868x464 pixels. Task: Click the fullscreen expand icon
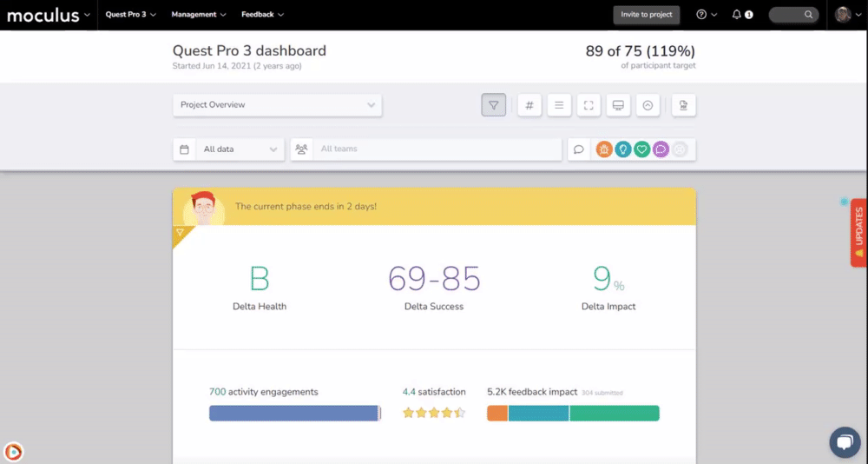pyautogui.click(x=589, y=105)
